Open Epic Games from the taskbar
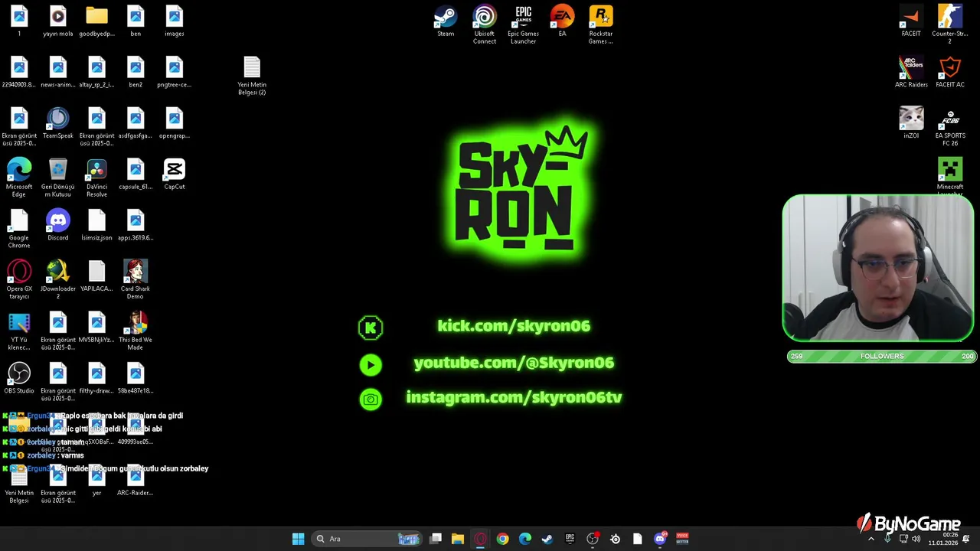Viewport: 980px width, 551px height. 570,539
